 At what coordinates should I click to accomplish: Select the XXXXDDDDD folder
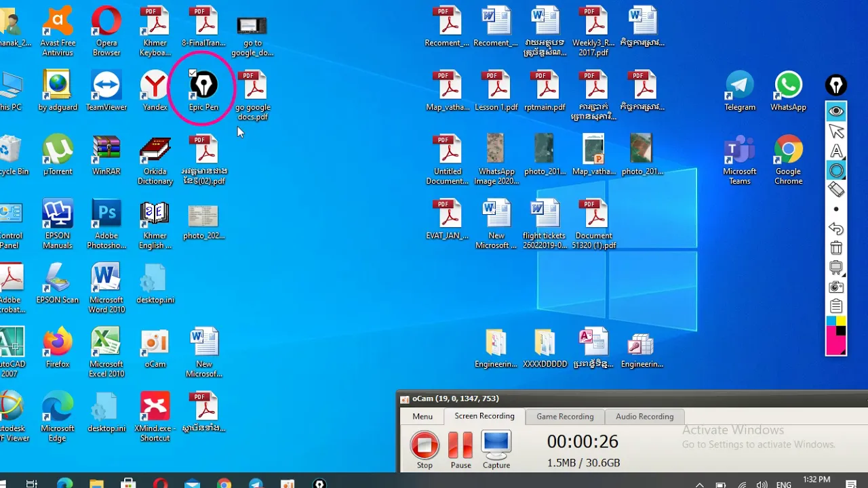545,348
